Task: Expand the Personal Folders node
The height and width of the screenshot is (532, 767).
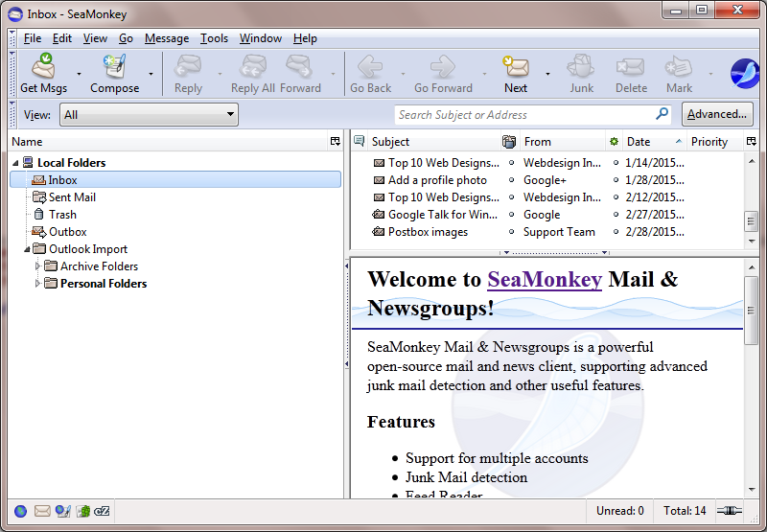Action: [x=37, y=284]
